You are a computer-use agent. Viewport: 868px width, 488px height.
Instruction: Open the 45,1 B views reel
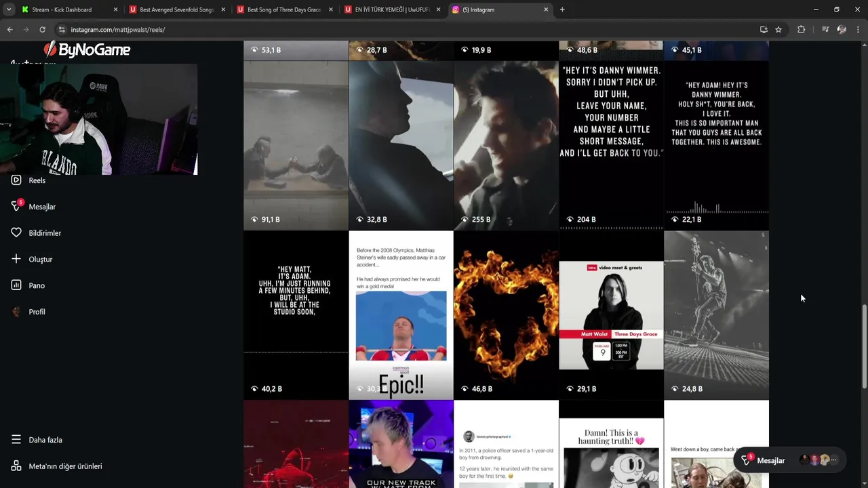point(716,50)
